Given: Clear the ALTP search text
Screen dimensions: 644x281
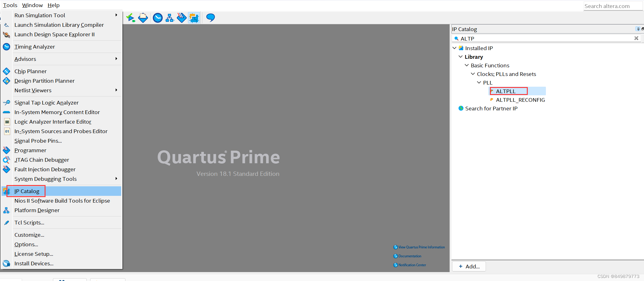Looking at the screenshot, I should pyautogui.click(x=636, y=38).
